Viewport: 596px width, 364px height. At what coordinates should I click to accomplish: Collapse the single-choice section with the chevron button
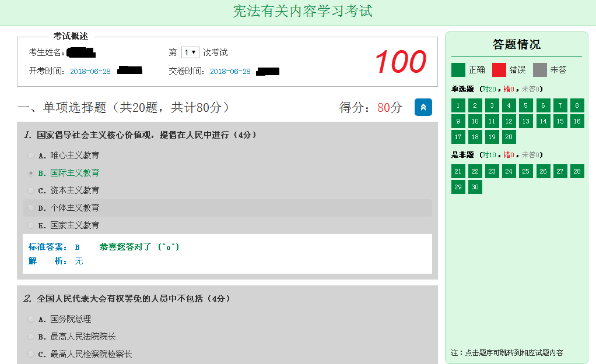coord(423,107)
